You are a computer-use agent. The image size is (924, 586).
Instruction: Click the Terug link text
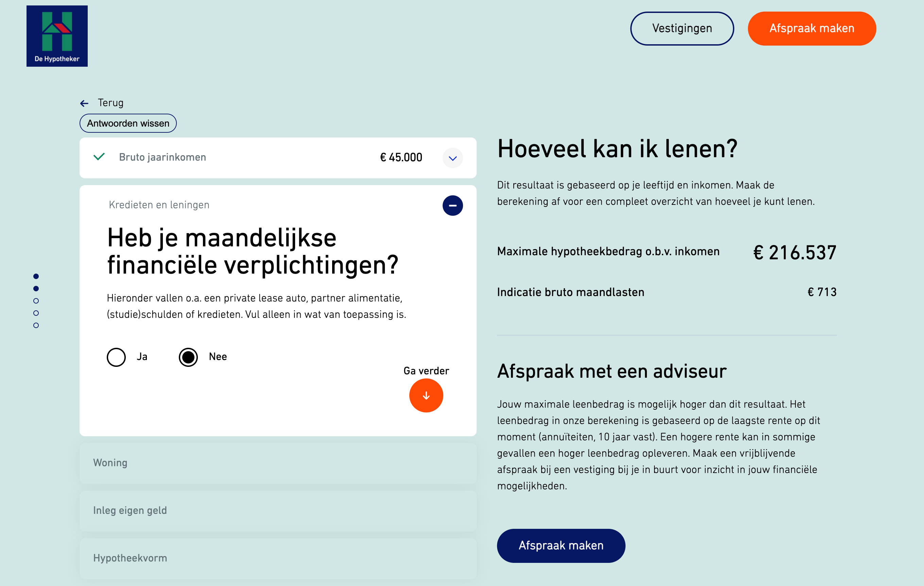point(110,103)
